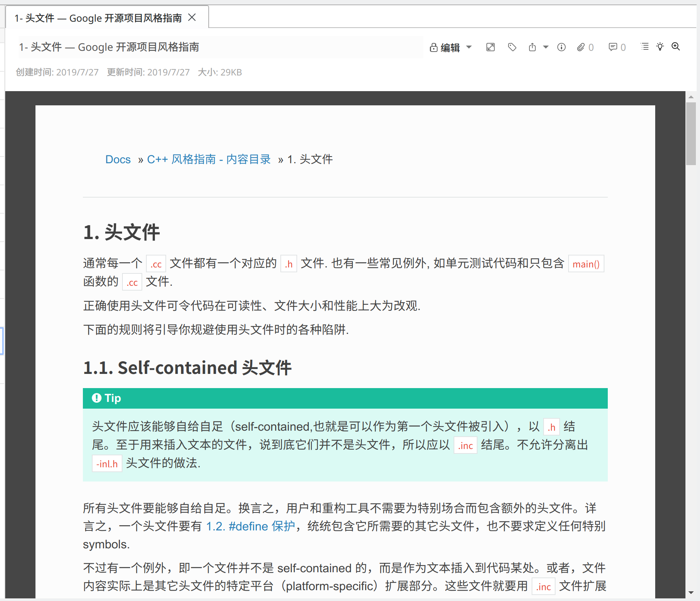Image resolution: width=700 pixels, height=601 pixels.
Task: Click the scrollbar down arrow
Action: [691, 592]
